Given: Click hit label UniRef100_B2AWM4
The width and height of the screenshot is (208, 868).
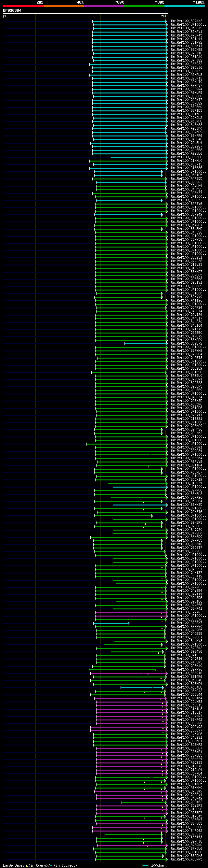Looking at the screenshot, I should 187,698.
